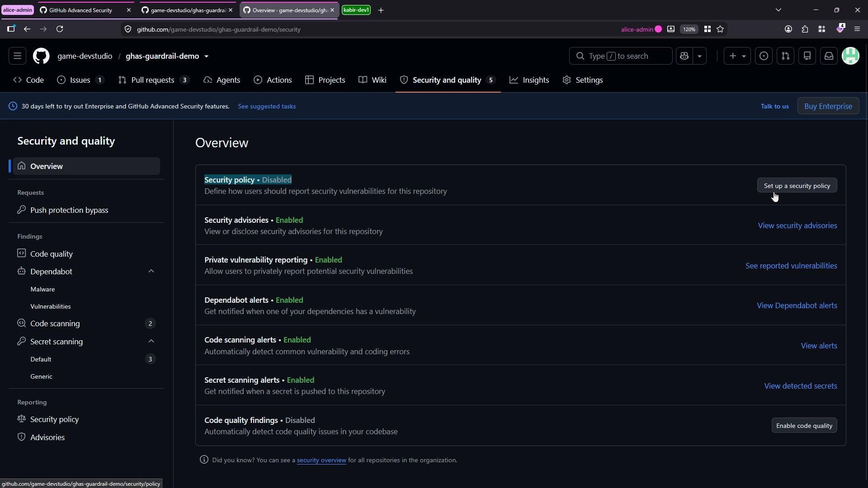
Task: Go back to the previous page
Action: [27, 29]
